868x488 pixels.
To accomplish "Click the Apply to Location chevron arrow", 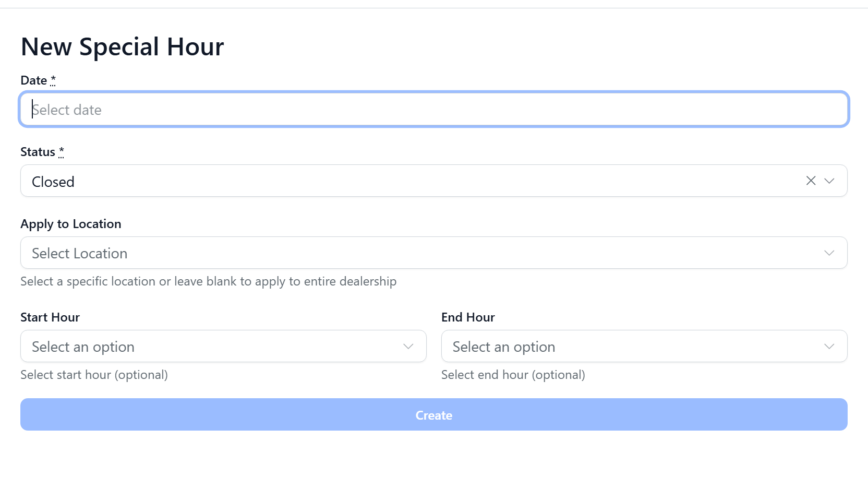I will click(x=829, y=253).
